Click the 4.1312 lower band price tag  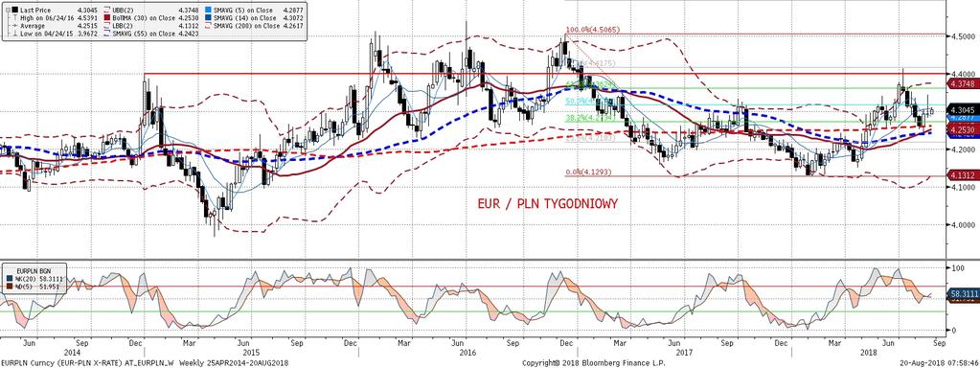963,175
